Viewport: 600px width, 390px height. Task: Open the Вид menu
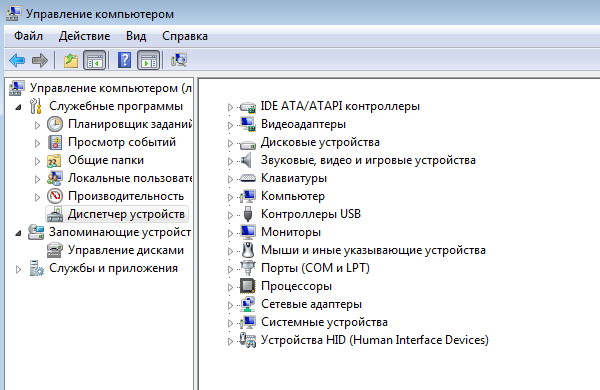[x=136, y=36]
